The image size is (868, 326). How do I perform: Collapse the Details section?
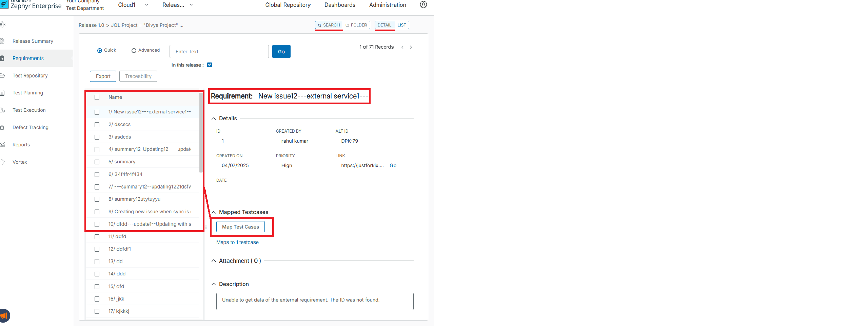[x=214, y=119]
